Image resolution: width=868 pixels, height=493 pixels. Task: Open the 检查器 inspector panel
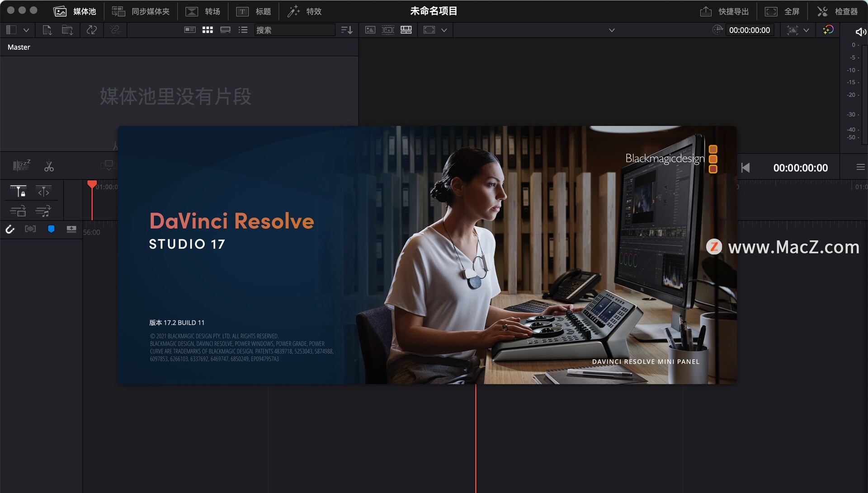(837, 11)
